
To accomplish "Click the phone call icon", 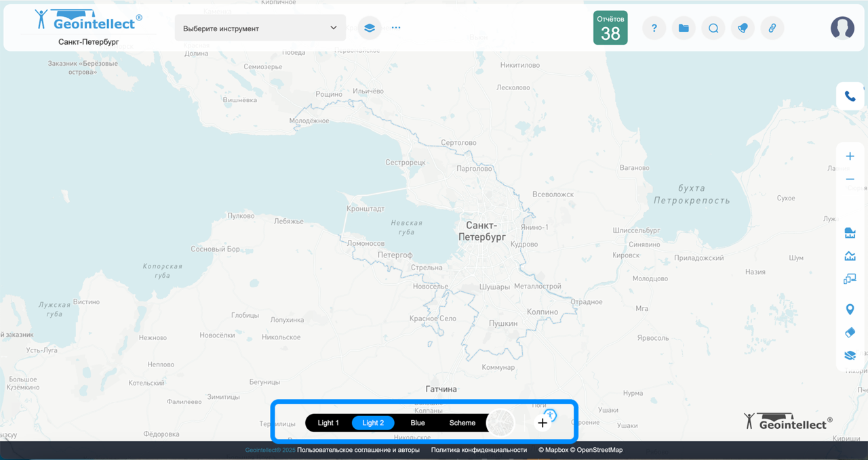I will pyautogui.click(x=850, y=96).
